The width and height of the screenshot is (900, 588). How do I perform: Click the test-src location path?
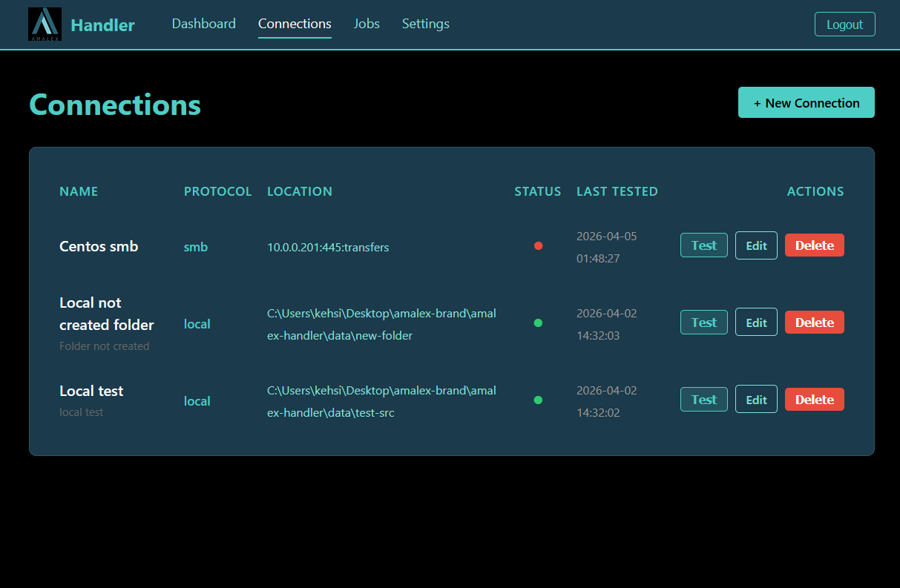click(381, 401)
